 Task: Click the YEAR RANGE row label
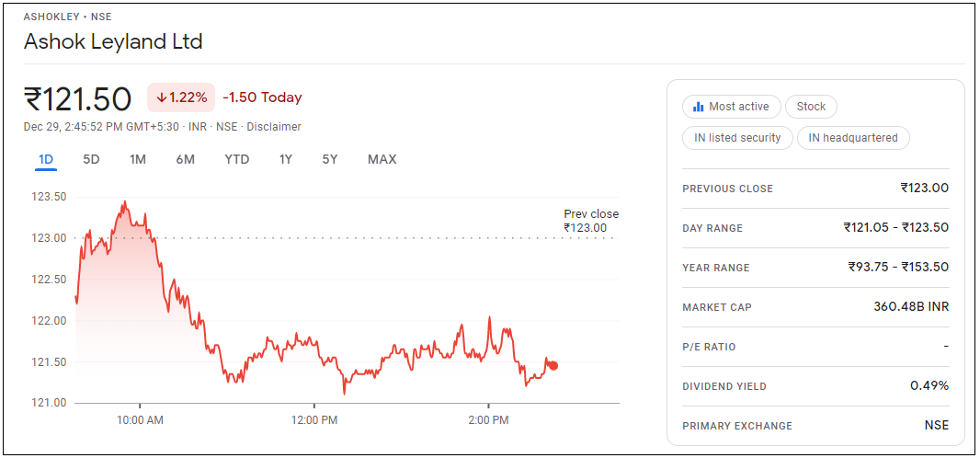pyautogui.click(x=716, y=268)
